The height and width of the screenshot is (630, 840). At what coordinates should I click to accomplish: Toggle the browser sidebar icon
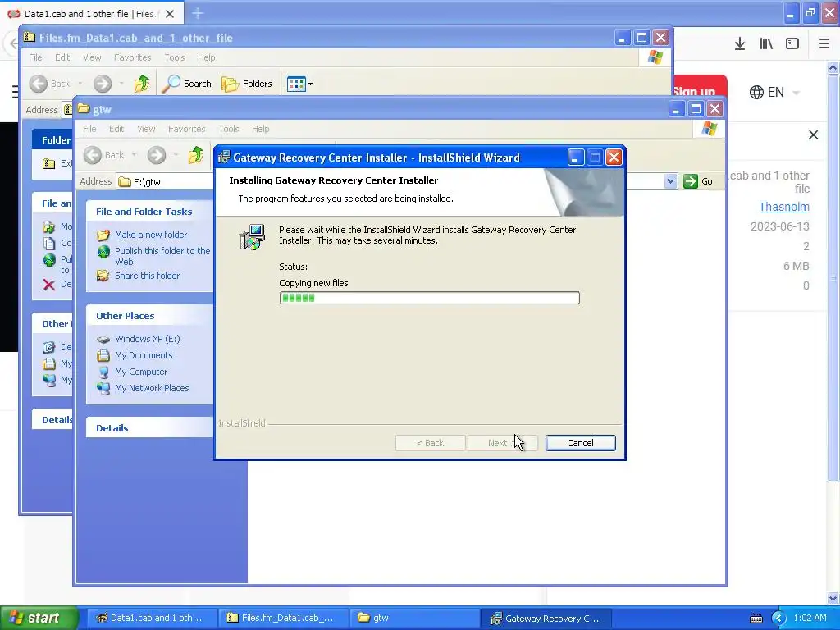click(x=792, y=44)
